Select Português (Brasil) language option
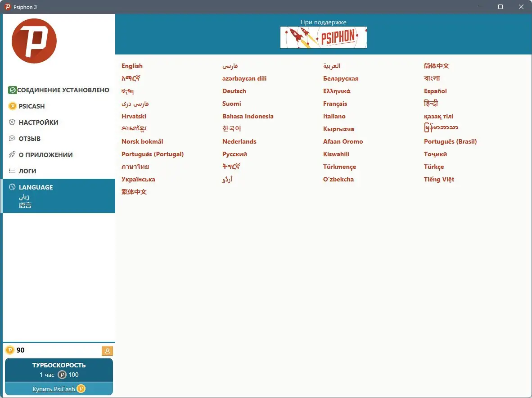This screenshot has height=398, width=532. click(x=450, y=141)
